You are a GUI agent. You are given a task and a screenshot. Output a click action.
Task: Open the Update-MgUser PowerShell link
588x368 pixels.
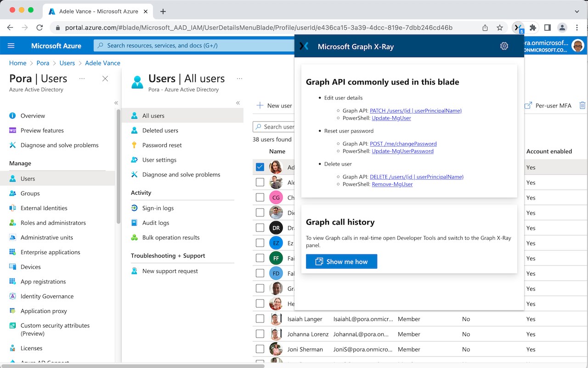(x=391, y=118)
